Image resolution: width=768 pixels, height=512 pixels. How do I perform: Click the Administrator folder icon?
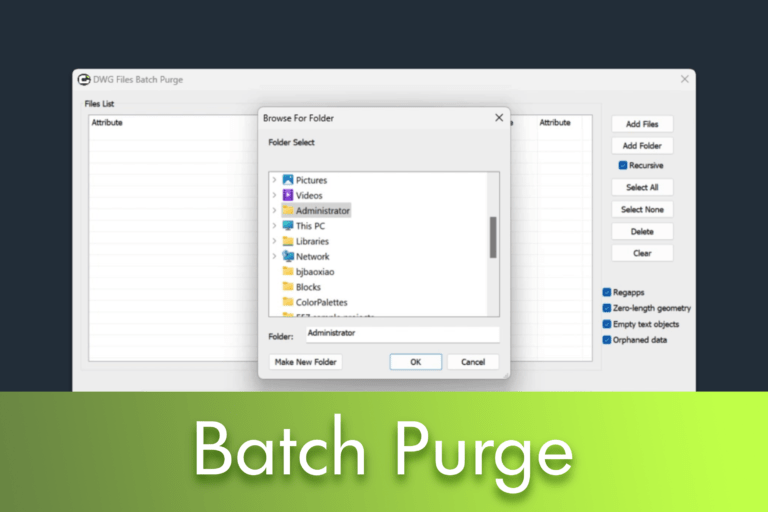288,210
